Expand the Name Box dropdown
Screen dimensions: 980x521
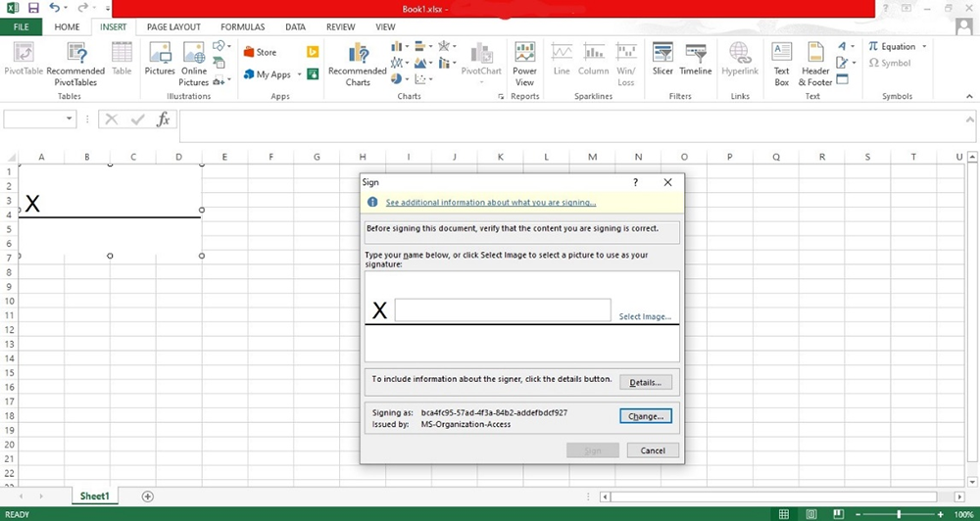[70, 118]
